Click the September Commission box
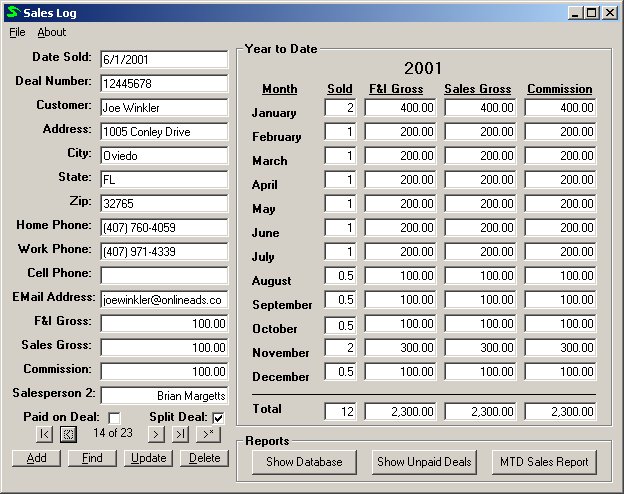 coord(560,299)
